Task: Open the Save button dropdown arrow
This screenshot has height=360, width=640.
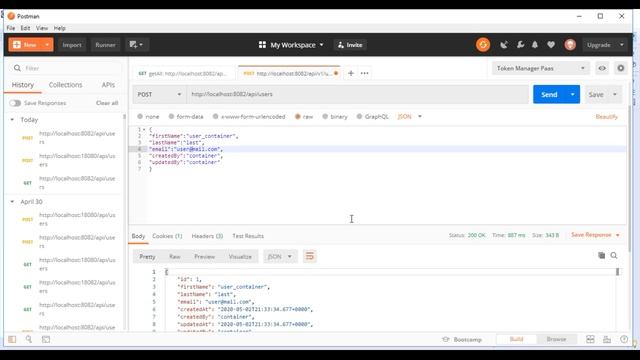Action: pos(615,94)
